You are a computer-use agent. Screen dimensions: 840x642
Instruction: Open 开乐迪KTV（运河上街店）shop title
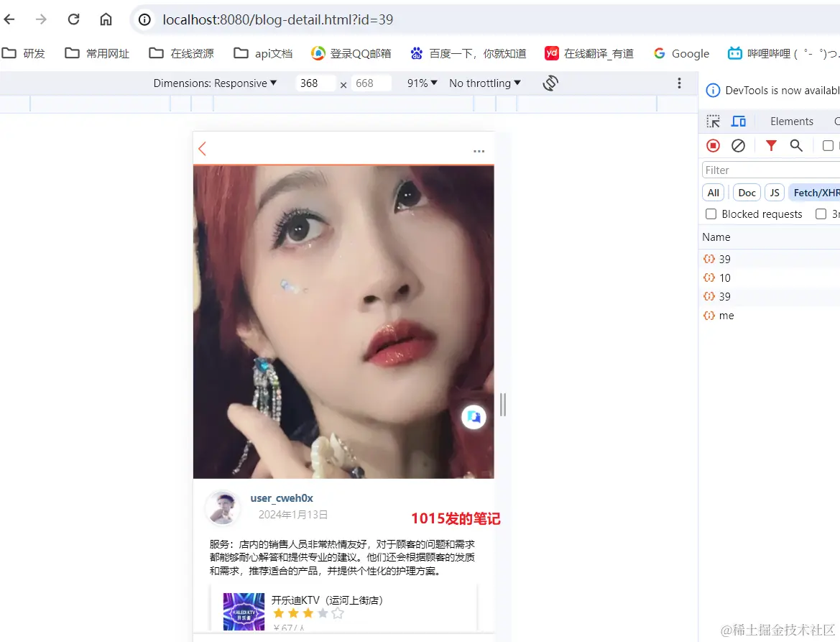tap(327, 600)
